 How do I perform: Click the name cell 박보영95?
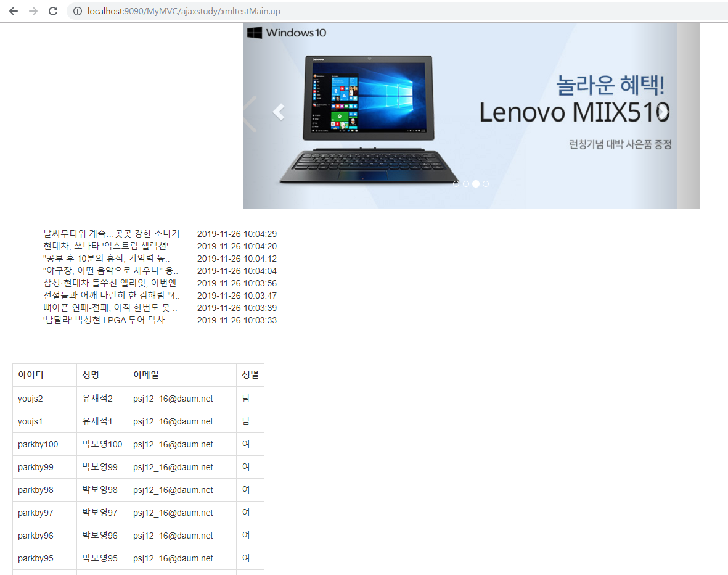point(102,558)
